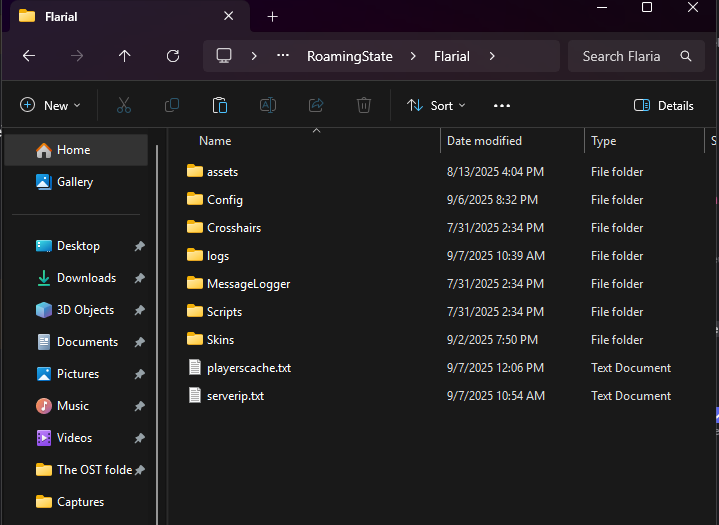Screen dimensions: 719x525
Task: Click the Copy icon in toolbar
Action: coord(172,105)
